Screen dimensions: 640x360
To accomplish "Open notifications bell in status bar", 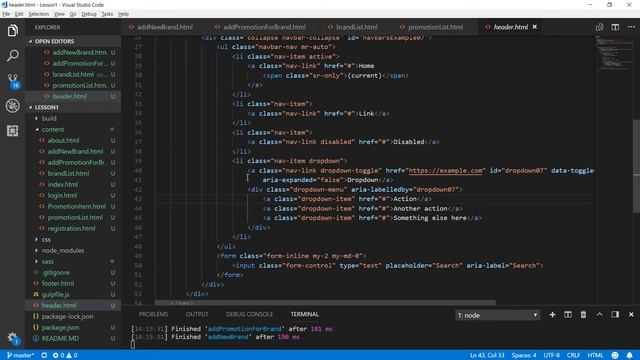I will [x=629, y=355].
